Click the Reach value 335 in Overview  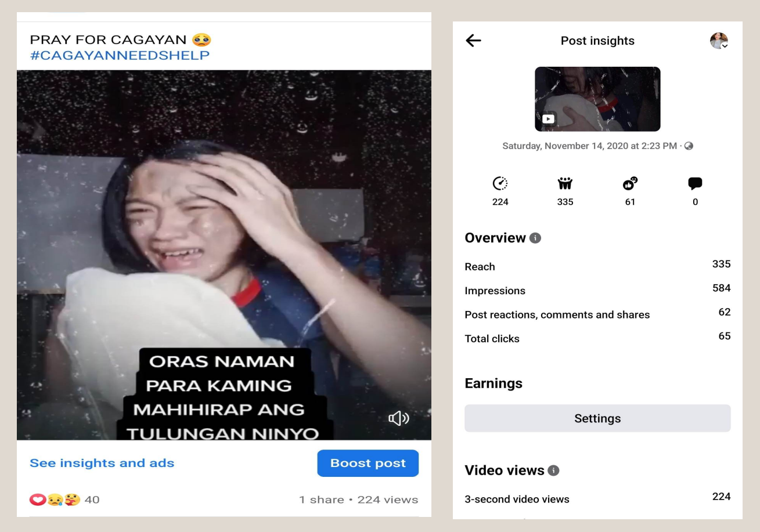721,264
